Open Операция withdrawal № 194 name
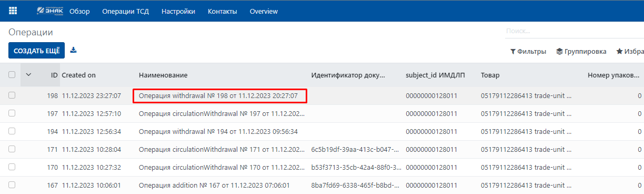The height and width of the screenshot is (194, 644). click(218, 132)
